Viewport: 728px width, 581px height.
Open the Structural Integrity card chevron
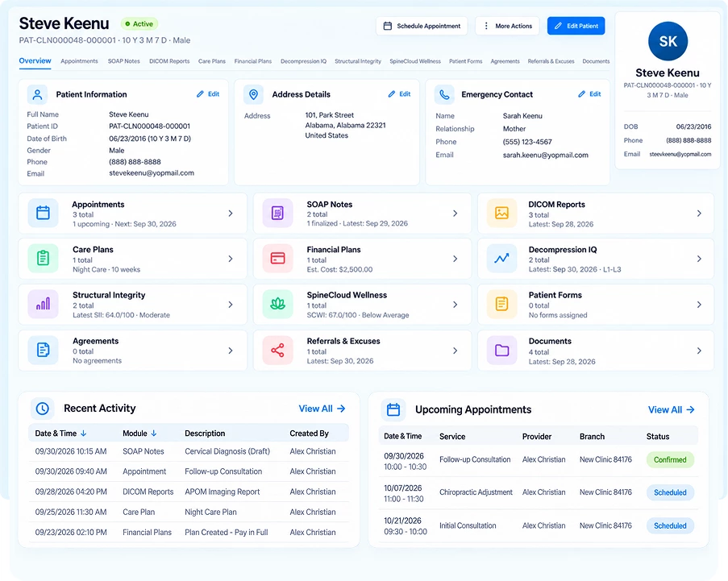pyautogui.click(x=231, y=305)
